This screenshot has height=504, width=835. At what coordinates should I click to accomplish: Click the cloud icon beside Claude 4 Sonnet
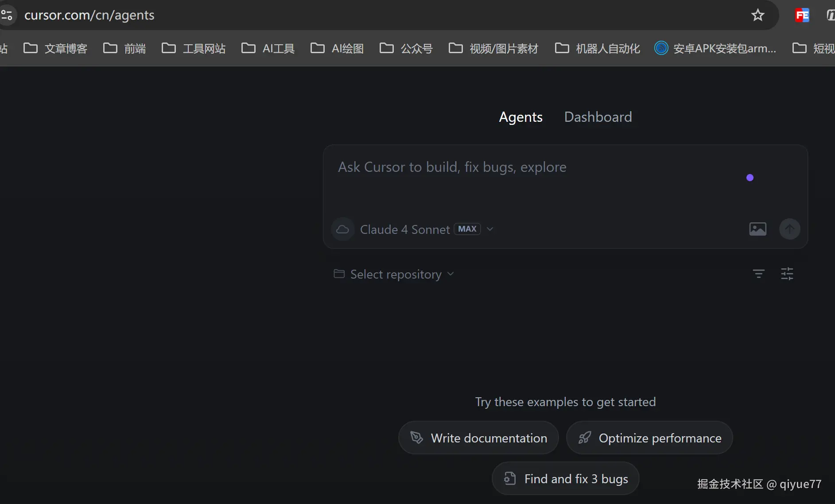point(343,229)
